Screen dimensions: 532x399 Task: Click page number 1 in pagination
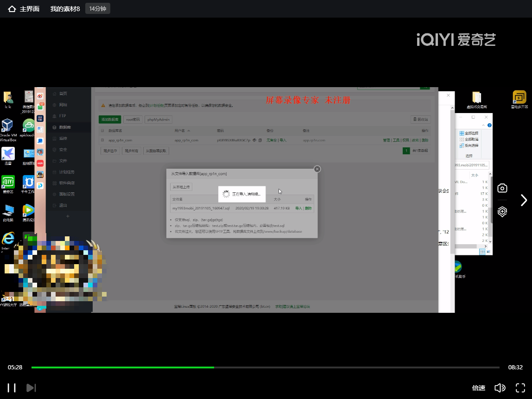tap(406, 151)
